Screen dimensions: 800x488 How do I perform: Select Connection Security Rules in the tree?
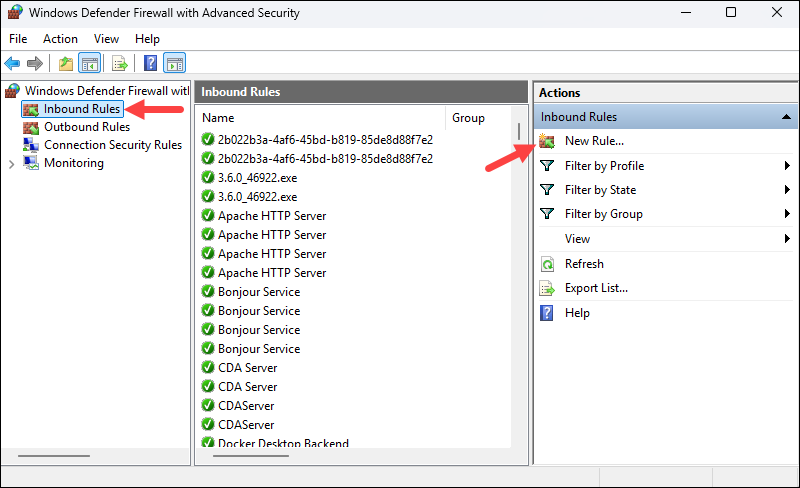pos(113,145)
